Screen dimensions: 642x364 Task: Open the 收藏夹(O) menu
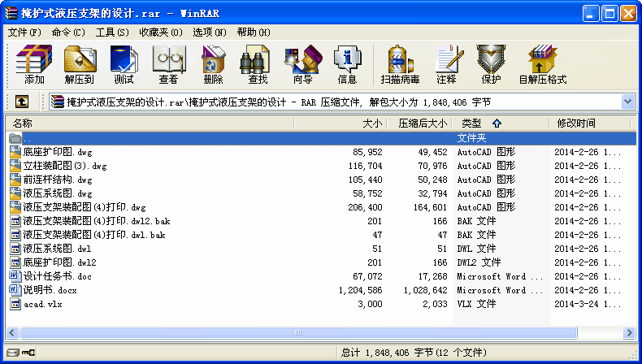pos(161,32)
